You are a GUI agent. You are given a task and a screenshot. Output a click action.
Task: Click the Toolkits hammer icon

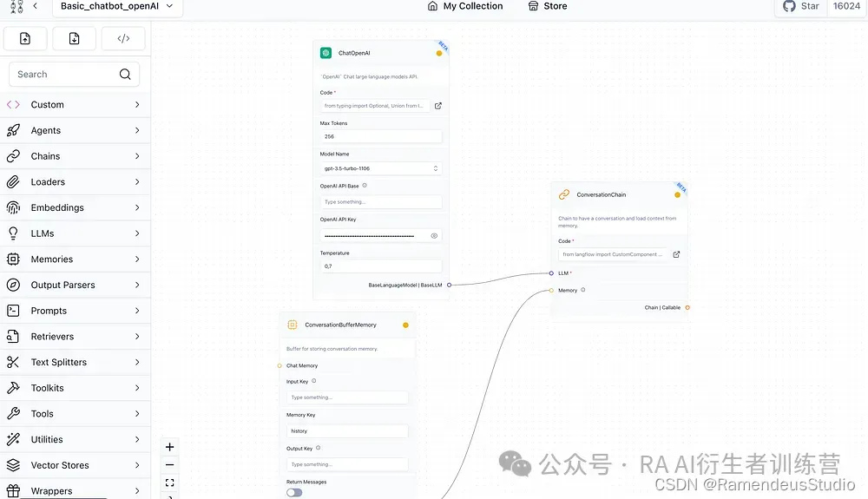click(x=13, y=387)
